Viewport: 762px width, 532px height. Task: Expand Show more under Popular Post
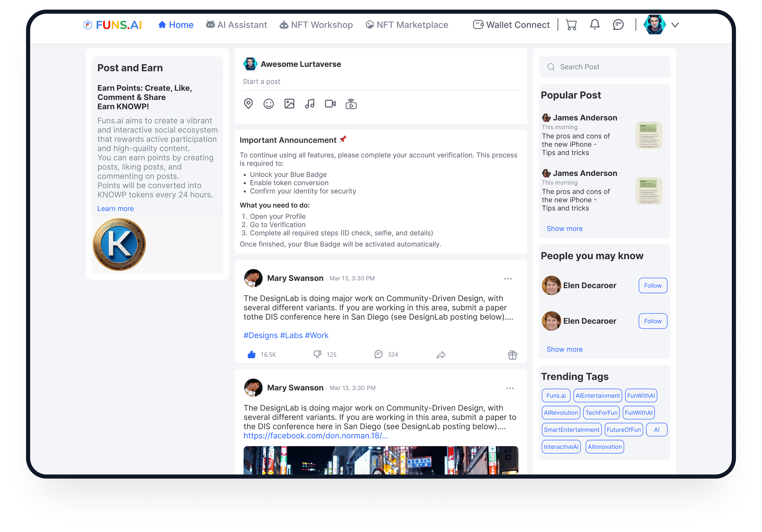(564, 228)
